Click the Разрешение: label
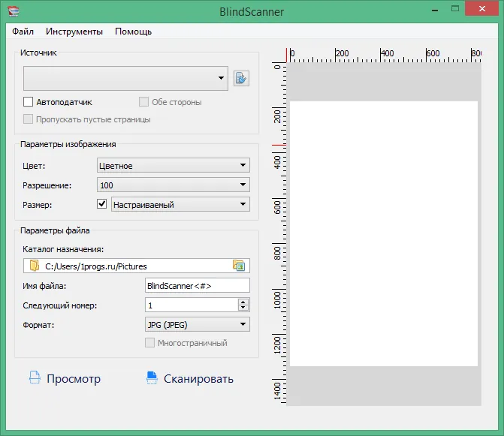Screen dimensions: 504x436 (x=47, y=185)
